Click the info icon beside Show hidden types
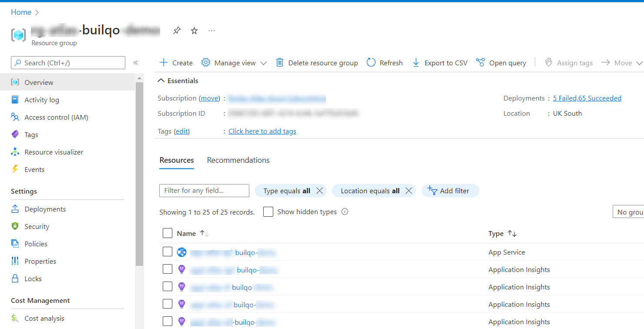Screen dimensions: 644x329 (345, 212)
